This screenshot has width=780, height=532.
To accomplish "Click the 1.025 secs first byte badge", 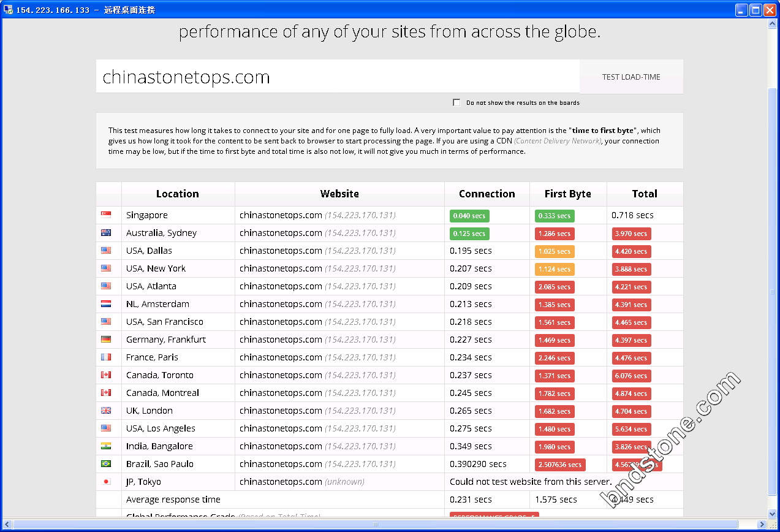I will [x=555, y=251].
